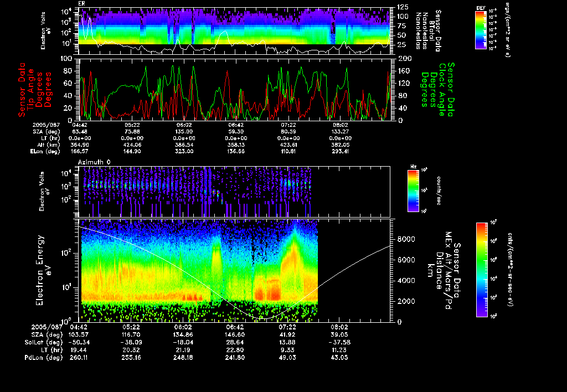Click the SZA value 63.48
The height and width of the screenshot is (392, 567).
tap(80, 132)
